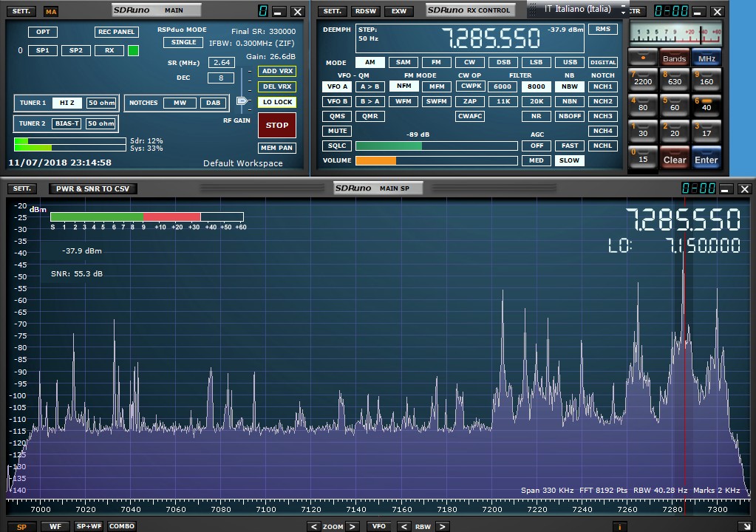Select AM demodulation mode
756x532 pixels.
point(370,62)
